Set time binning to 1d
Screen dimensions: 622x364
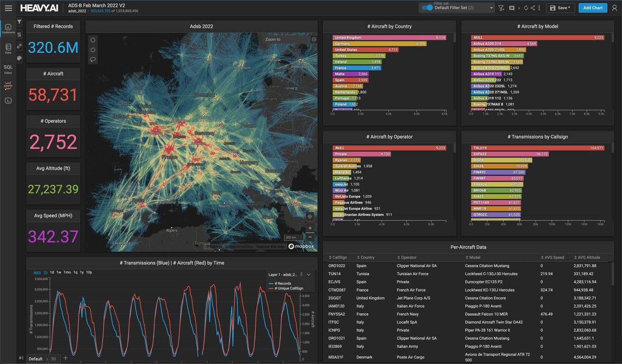click(52, 272)
